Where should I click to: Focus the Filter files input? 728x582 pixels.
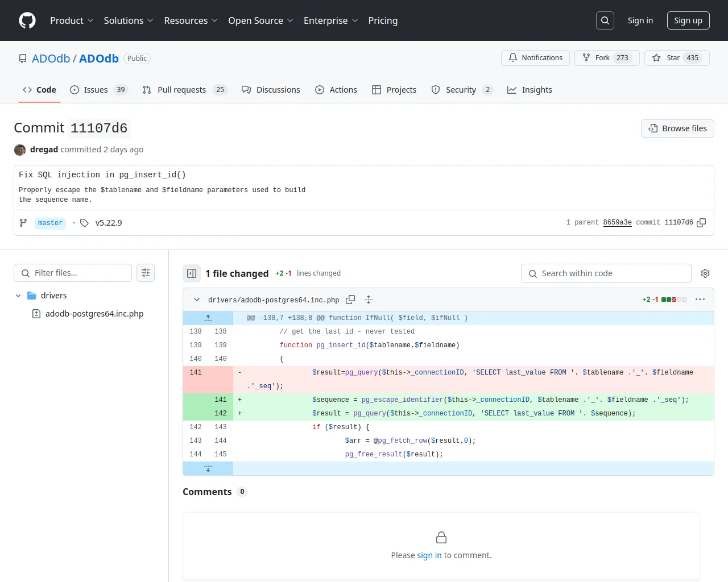(73, 273)
